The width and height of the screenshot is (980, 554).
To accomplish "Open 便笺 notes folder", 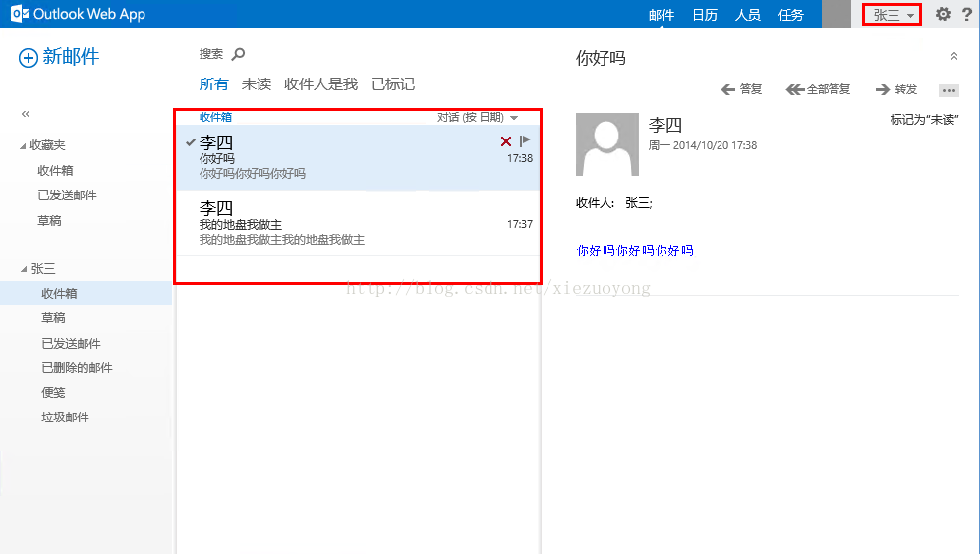I will (x=53, y=392).
